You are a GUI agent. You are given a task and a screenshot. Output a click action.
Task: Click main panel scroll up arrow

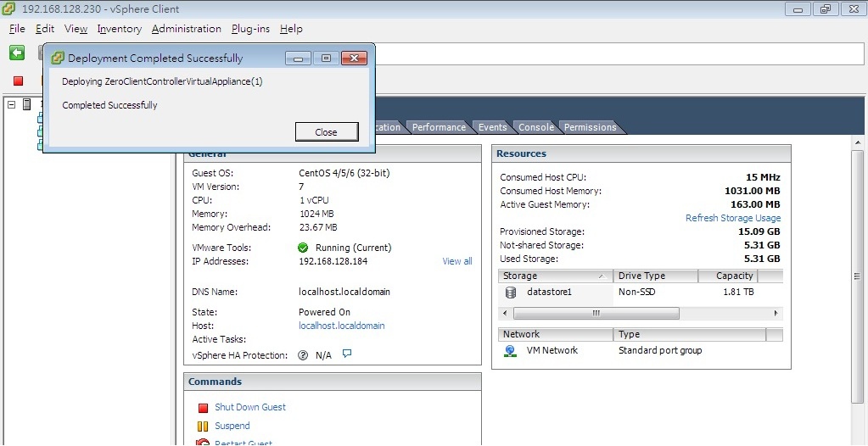[x=858, y=142]
